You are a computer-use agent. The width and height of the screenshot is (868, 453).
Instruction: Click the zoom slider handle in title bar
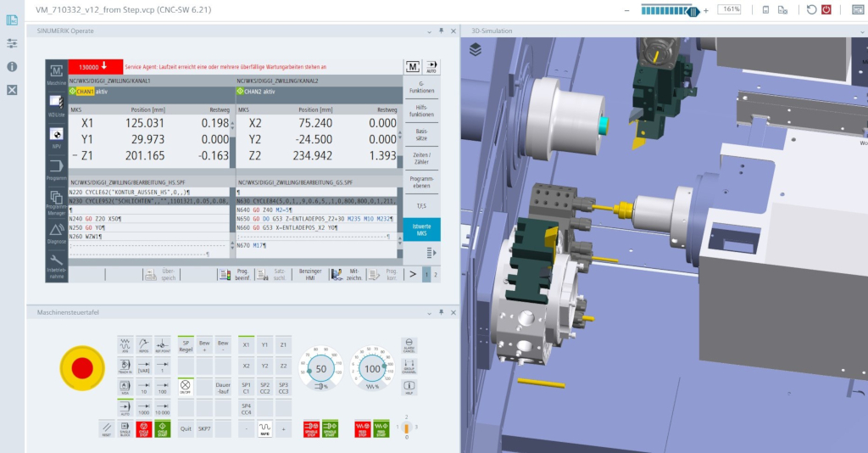click(693, 12)
